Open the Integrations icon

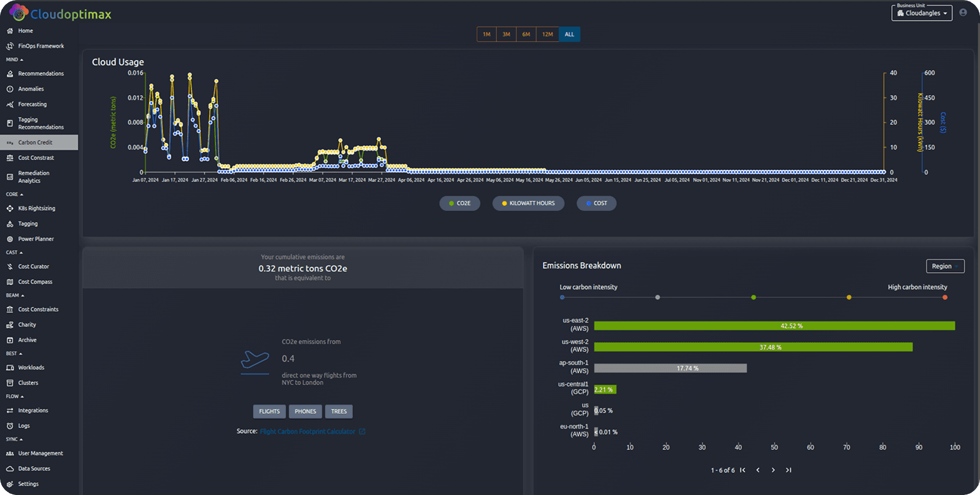pos(10,411)
